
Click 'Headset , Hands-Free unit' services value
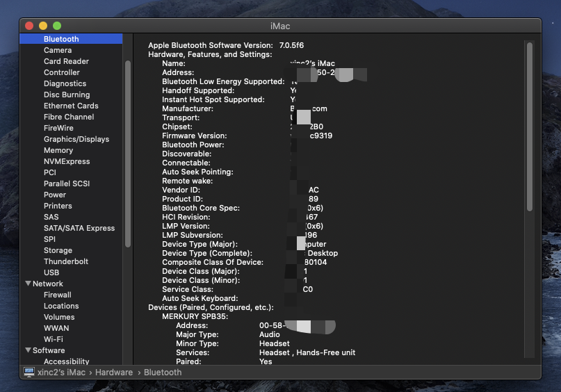[307, 352]
